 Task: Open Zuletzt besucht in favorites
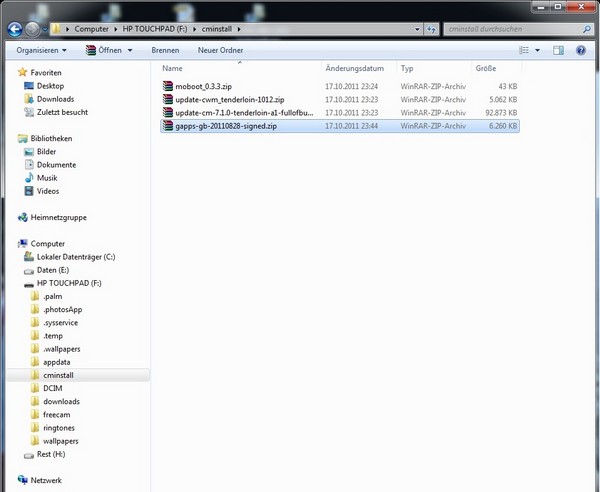coord(62,112)
